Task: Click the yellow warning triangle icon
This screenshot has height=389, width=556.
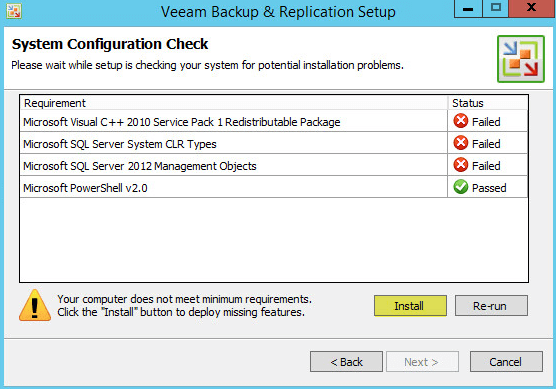Action: coord(35,305)
